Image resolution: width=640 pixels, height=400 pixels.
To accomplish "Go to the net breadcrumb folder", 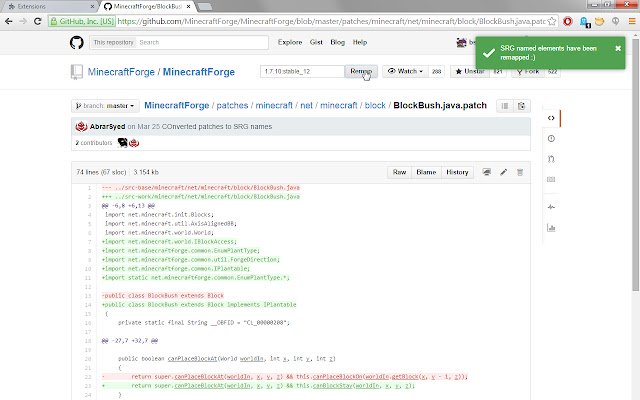I will click(307, 105).
